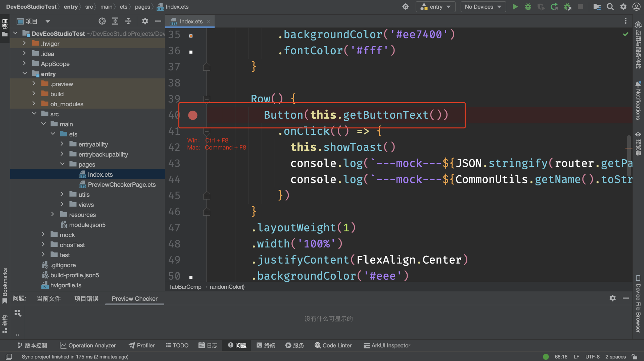Expand the mock folder
644x361 pixels.
43,234
